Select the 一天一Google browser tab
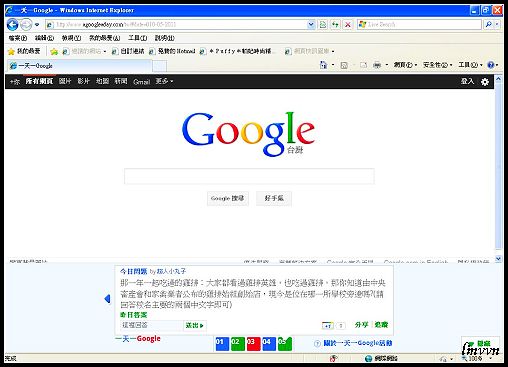This screenshot has height=367, width=508. [x=79, y=66]
